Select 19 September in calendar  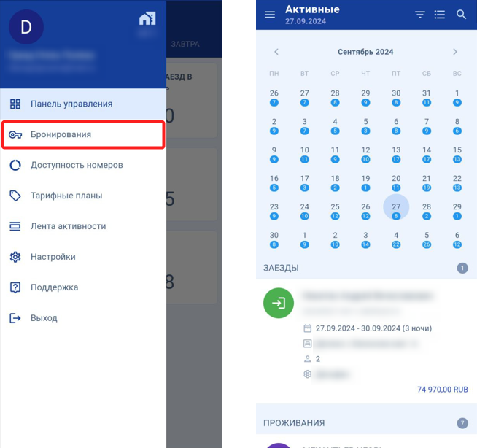point(365,182)
